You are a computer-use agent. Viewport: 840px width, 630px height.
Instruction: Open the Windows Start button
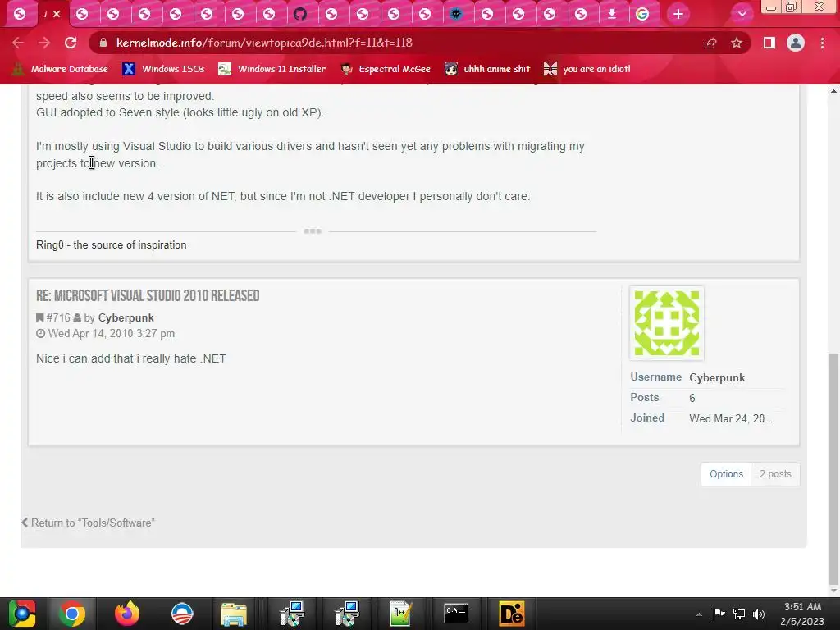pos(22,614)
